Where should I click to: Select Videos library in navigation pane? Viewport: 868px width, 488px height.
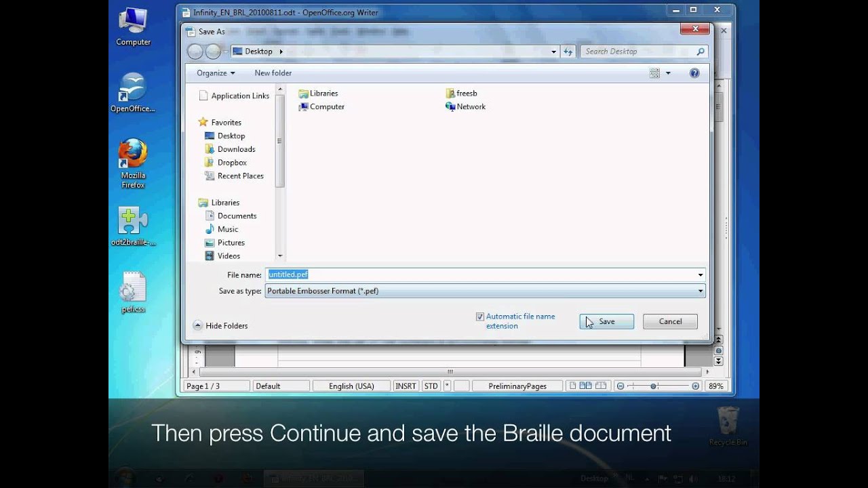[222, 256]
